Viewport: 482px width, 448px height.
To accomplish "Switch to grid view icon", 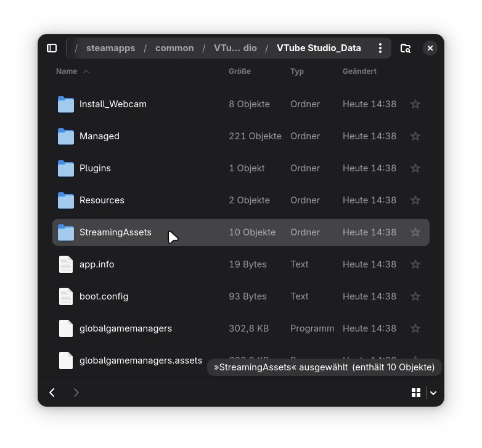I will tap(416, 393).
